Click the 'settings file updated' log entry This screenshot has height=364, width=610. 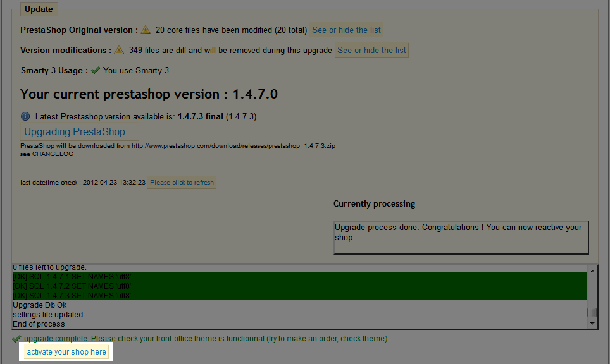(48, 315)
